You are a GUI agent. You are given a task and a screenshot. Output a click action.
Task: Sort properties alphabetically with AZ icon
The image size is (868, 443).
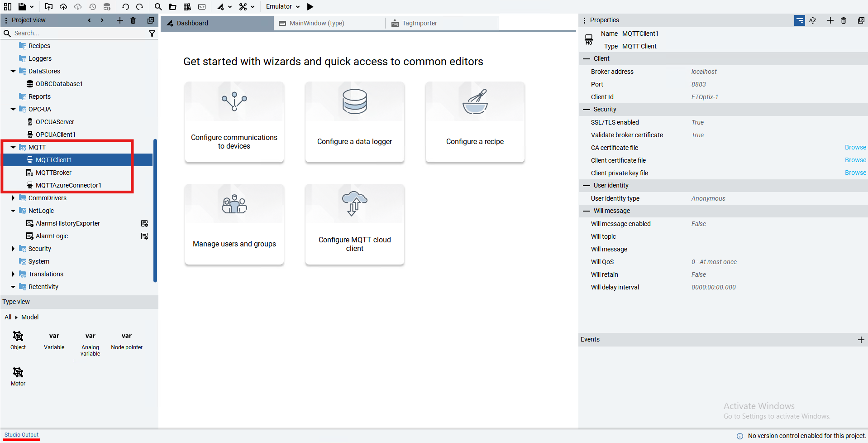click(813, 20)
